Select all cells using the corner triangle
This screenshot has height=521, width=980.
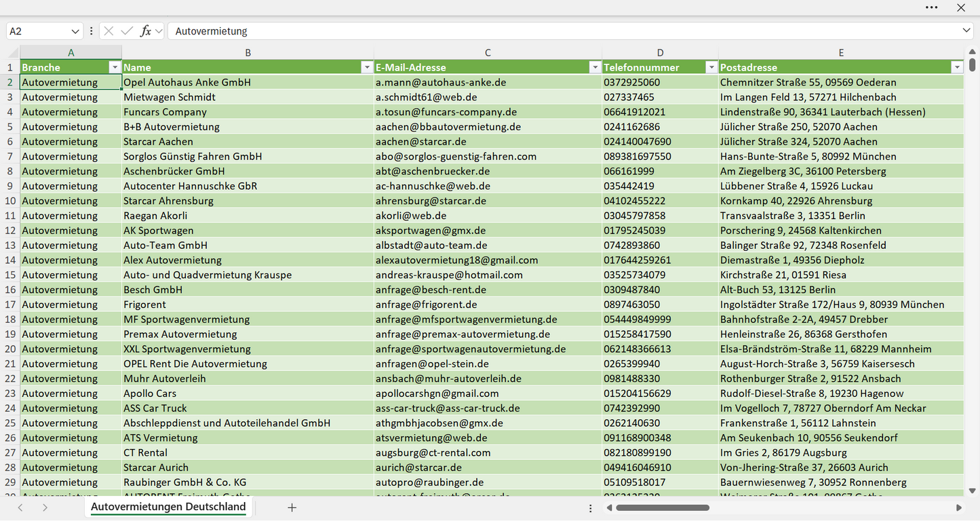tap(13, 52)
